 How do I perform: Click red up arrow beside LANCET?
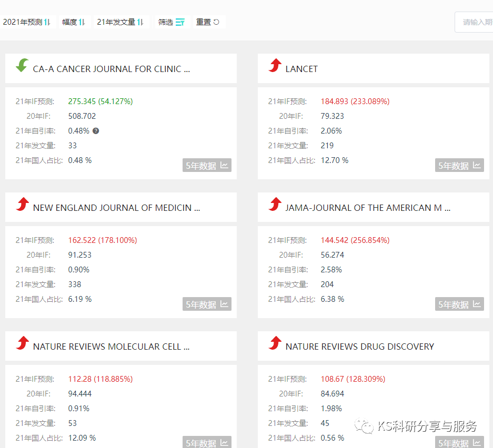pos(275,65)
